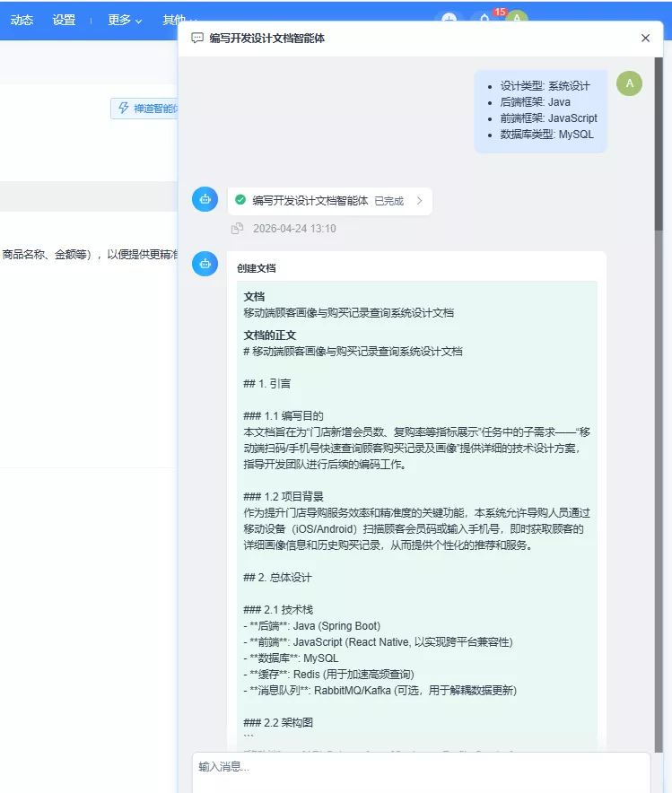Screen dimensions: 672x793
Task: Click the line **后端**: Java (Spring Boot)
Action: click(312, 626)
